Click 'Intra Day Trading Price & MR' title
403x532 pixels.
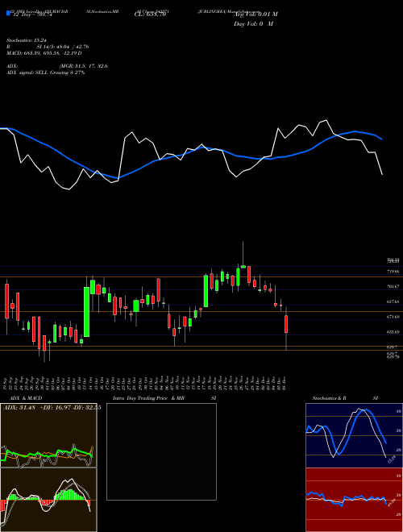pyautogui.click(x=148, y=398)
